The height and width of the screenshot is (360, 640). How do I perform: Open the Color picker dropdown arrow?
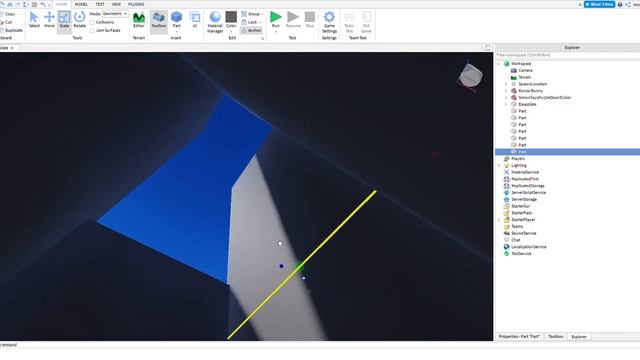(x=231, y=31)
